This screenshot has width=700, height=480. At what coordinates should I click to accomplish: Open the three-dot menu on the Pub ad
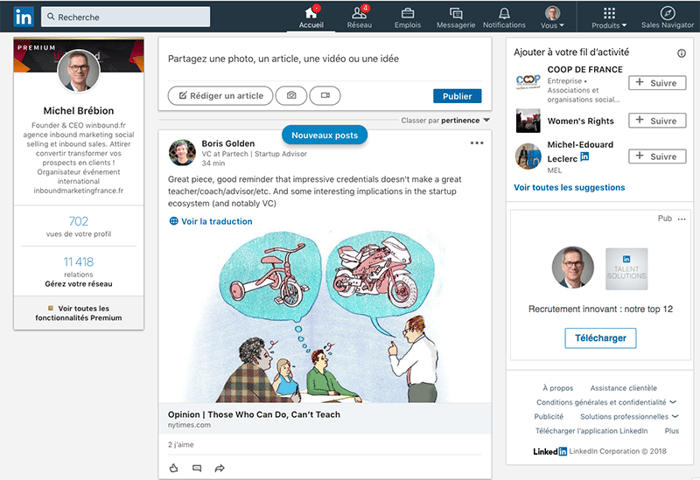[682, 219]
